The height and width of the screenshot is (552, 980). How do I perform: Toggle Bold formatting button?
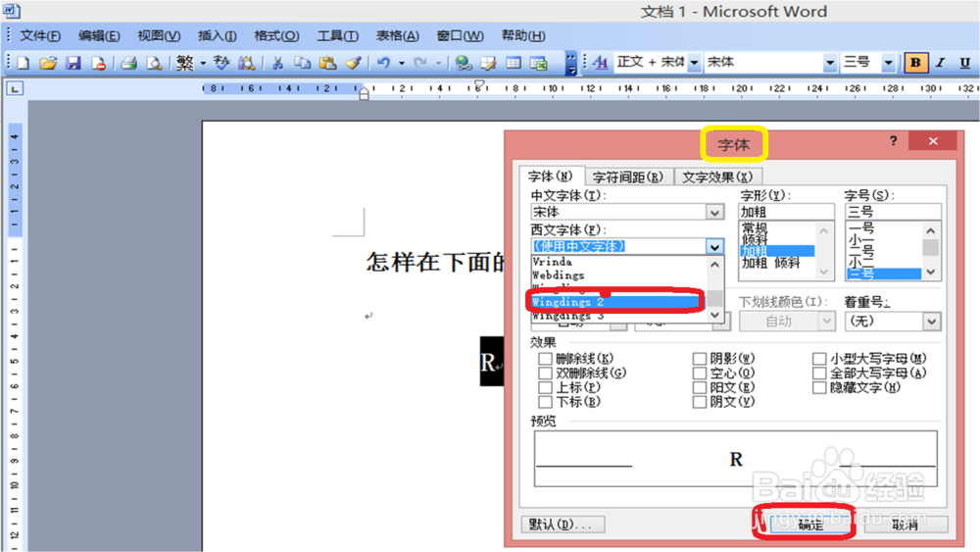(x=915, y=63)
